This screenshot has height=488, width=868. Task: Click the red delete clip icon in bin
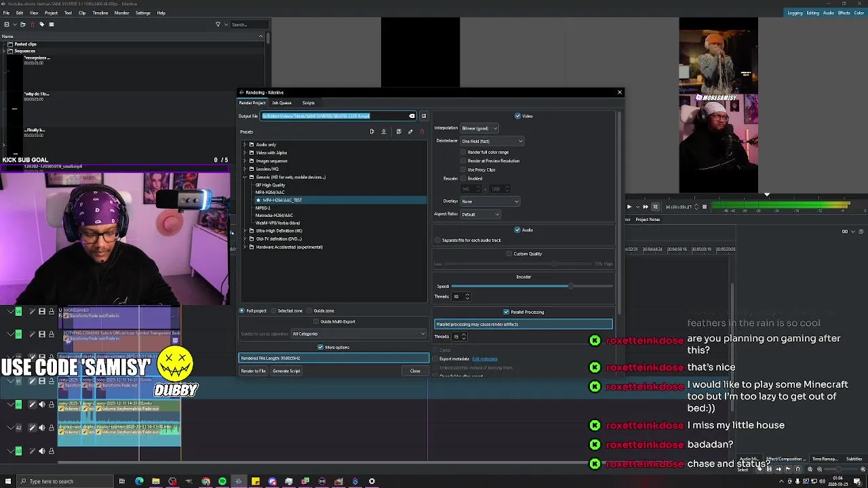(32, 24)
